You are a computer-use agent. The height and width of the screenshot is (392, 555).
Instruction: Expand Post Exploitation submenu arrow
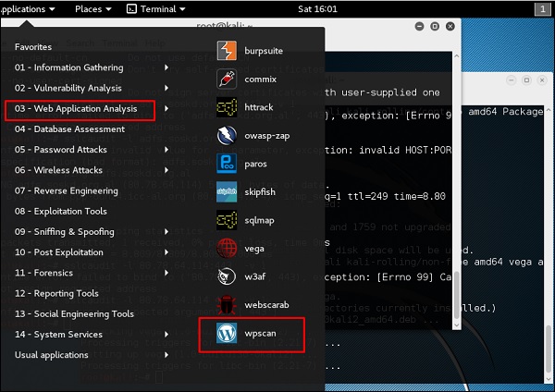coord(166,251)
